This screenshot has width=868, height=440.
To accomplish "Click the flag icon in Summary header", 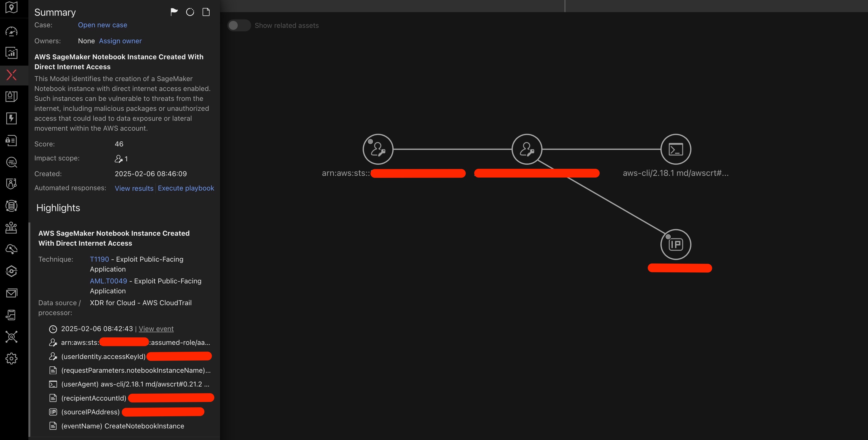I will [x=174, y=12].
